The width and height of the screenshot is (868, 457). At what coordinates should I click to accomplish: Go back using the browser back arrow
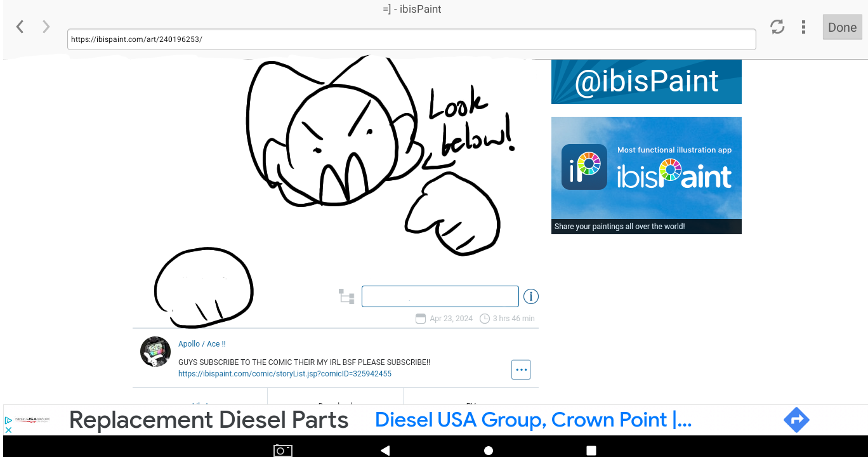(x=20, y=27)
